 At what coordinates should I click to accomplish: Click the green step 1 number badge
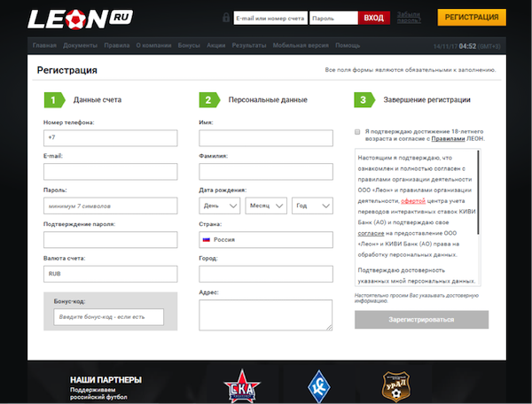pyautogui.click(x=52, y=100)
